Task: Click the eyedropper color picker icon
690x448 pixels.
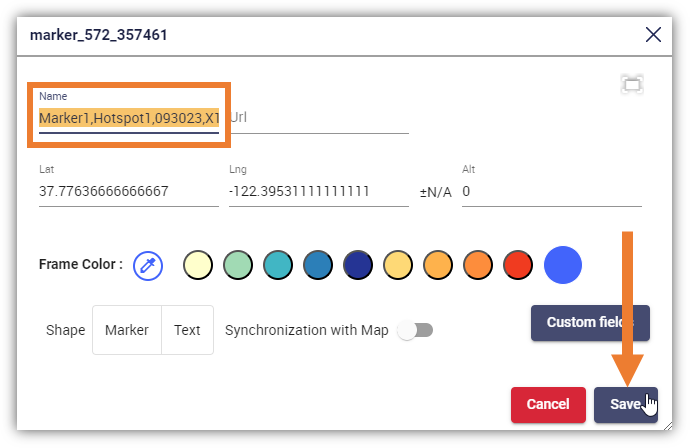Action: [148, 266]
